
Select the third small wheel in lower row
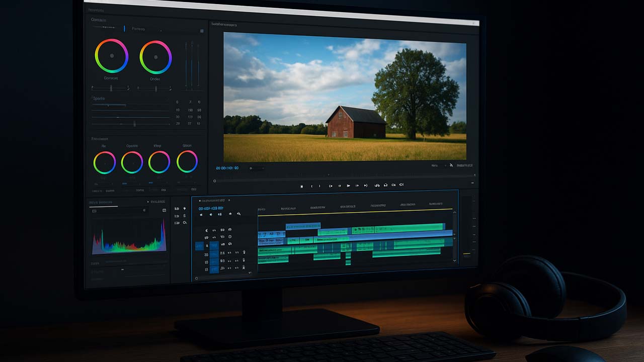click(159, 162)
